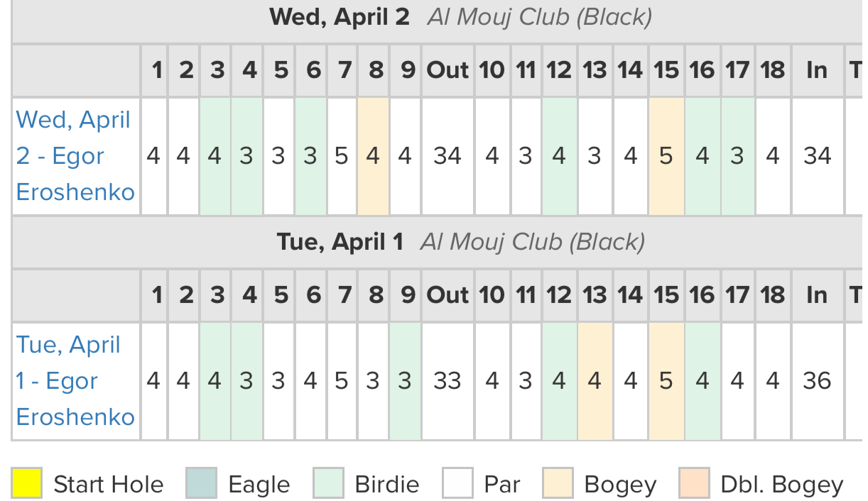Click the green Birdie legend swatch

coord(328,484)
